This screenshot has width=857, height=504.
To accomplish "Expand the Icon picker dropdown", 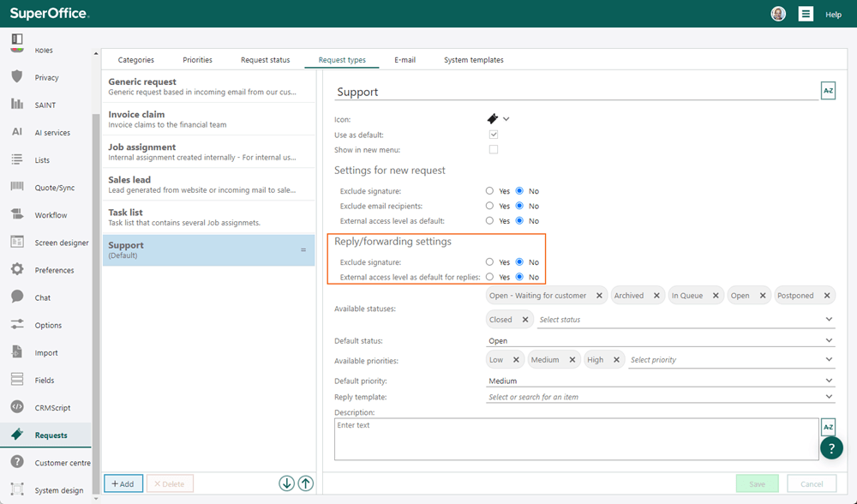I will click(506, 119).
